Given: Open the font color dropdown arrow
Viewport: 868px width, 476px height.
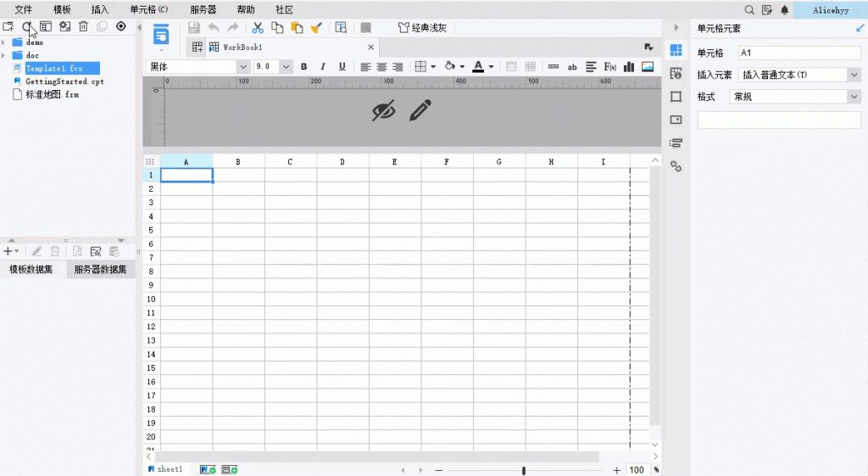Looking at the screenshot, I should pyautogui.click(x=491, y=67).
